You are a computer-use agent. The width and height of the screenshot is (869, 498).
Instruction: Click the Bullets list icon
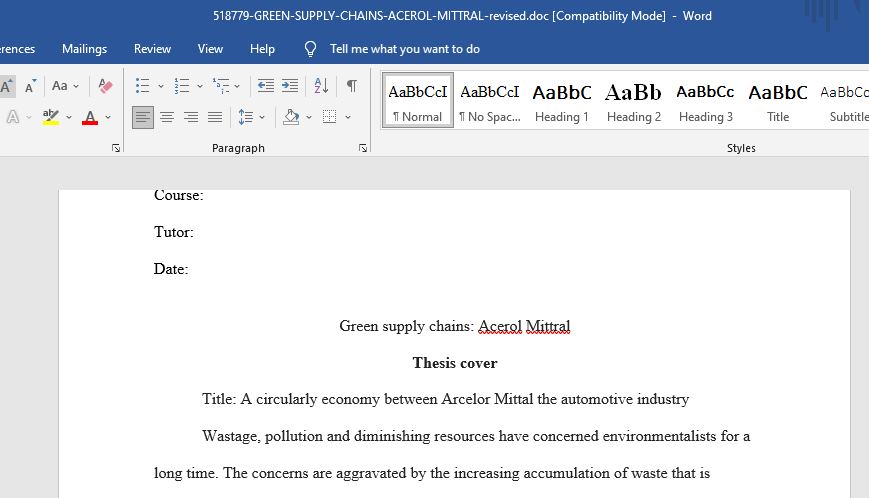[x=142, y=86]
